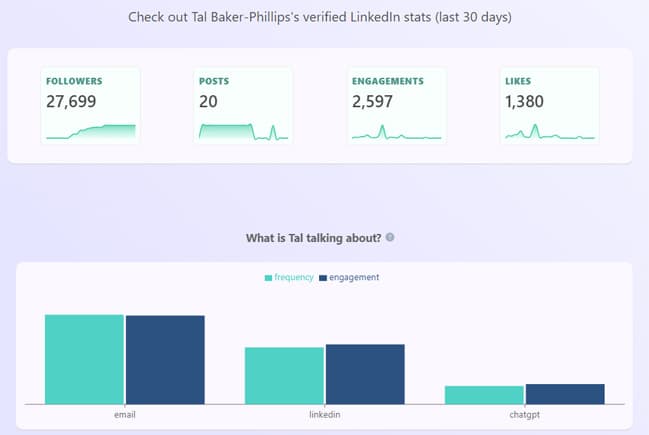Toggle the frequency series in the chart legend
This screenshot has height=435, width=649.
tap(290, 277)
